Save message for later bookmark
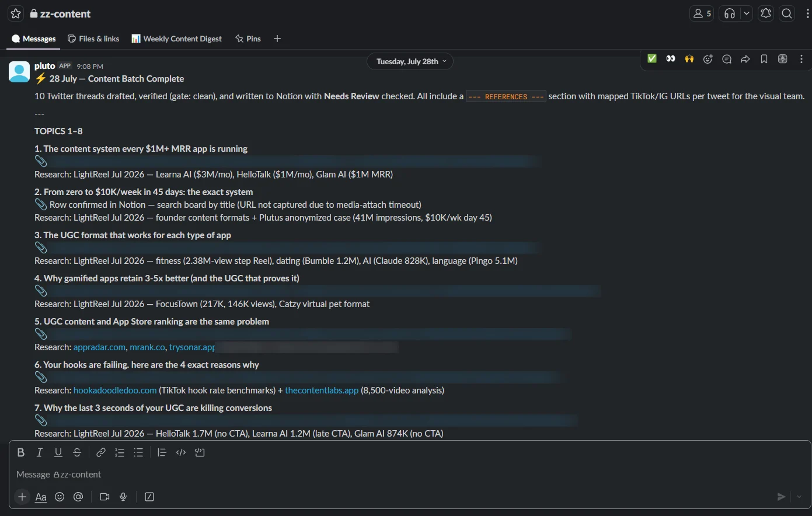This screenshot has height=516, width=812. coord(764,59)
